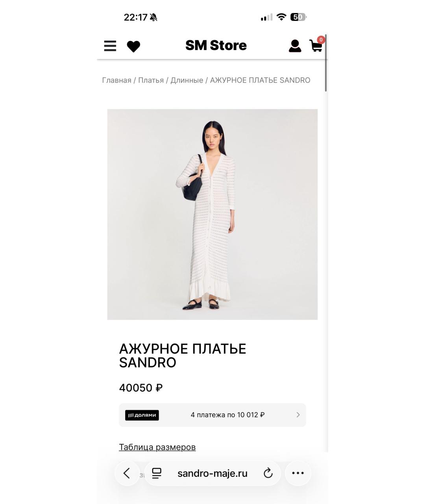This screenshot has height=504, width=425.
Task: Open the Таблица размеров link
Action: 157,447
